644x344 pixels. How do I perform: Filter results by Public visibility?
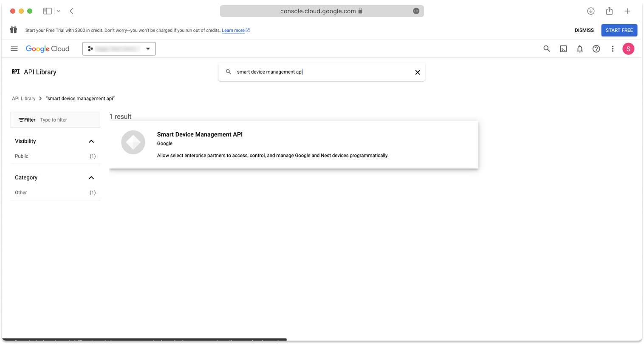[22, 156]
